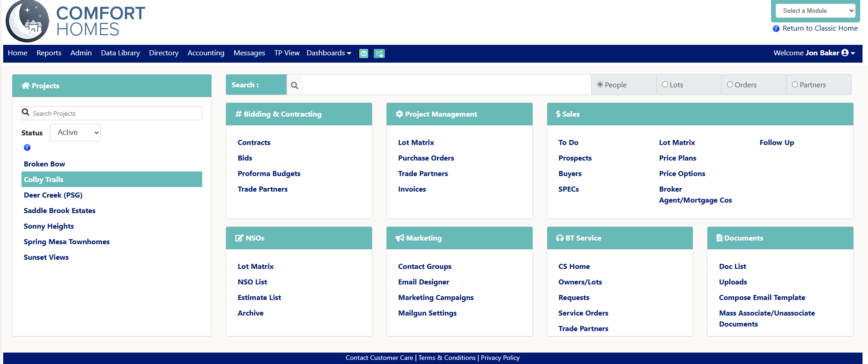The width and height of the screenshot is (868, 364).
Task: Select the Lots radio button
Action: pos(665,85)
